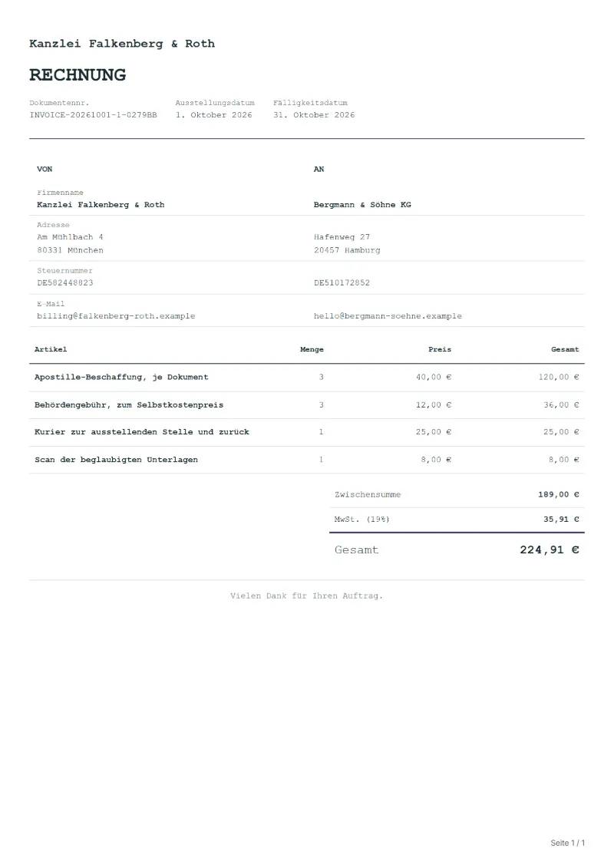Click the Menge column header
The height and width of the screenshot is (868, 614).
tap(312, 349)
